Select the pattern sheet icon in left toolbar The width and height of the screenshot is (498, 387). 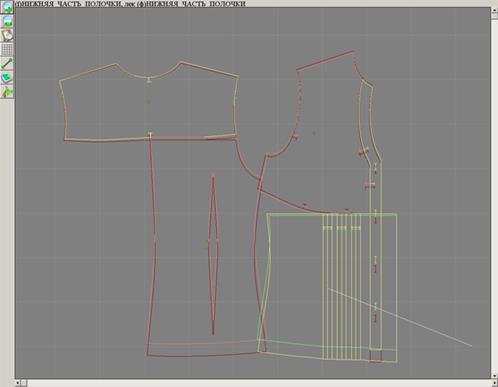[x=7, y=35]
